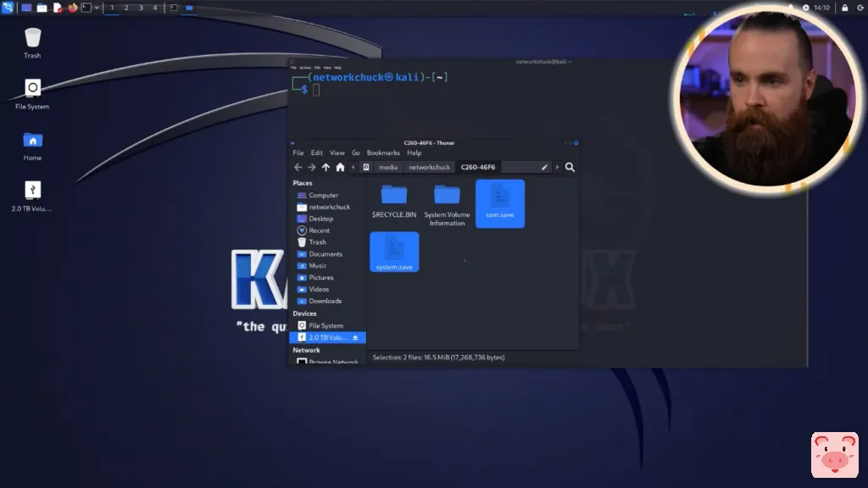Go back in Thunar
The width and height of the screenshot is (868, 488).
pyautogui.click(x=298, y=167)
